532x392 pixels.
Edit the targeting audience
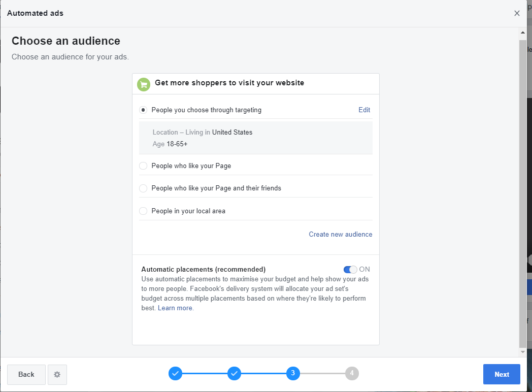coord(364,110)
